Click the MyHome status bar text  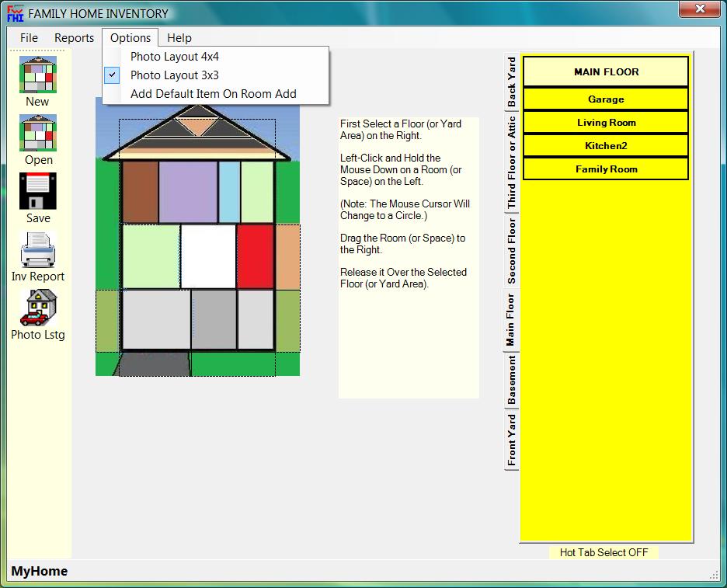40,571
